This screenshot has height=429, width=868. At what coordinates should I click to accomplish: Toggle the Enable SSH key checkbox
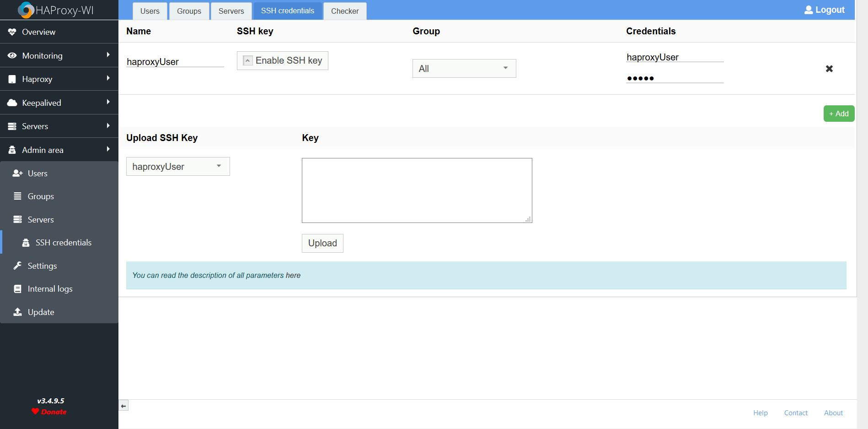click(248, 60)
